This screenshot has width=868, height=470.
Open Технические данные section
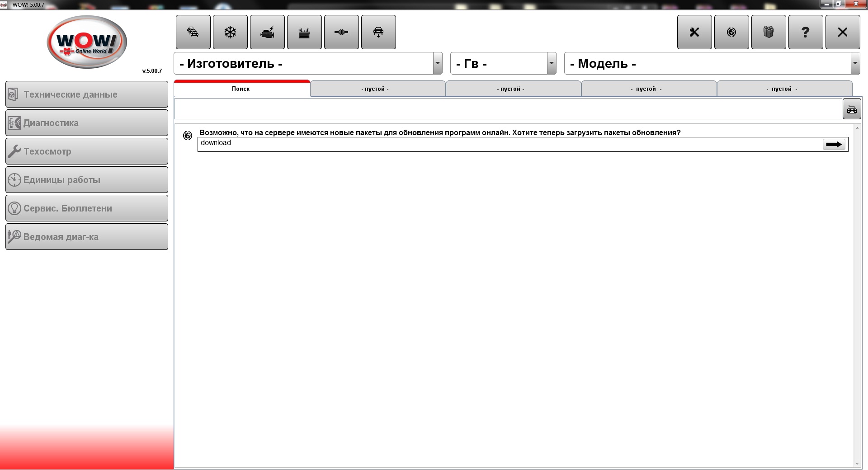pyautogui.click(x=87, y=94)
